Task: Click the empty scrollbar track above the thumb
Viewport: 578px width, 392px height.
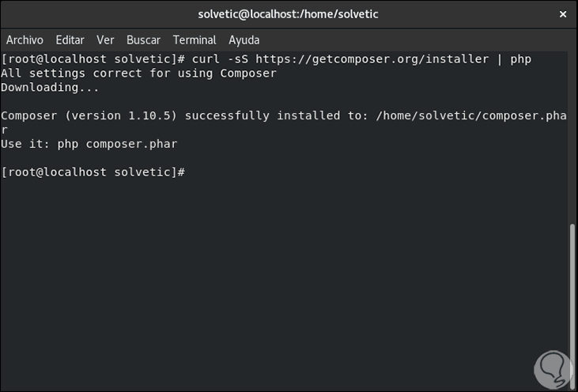Action: (x=573, y=134)
